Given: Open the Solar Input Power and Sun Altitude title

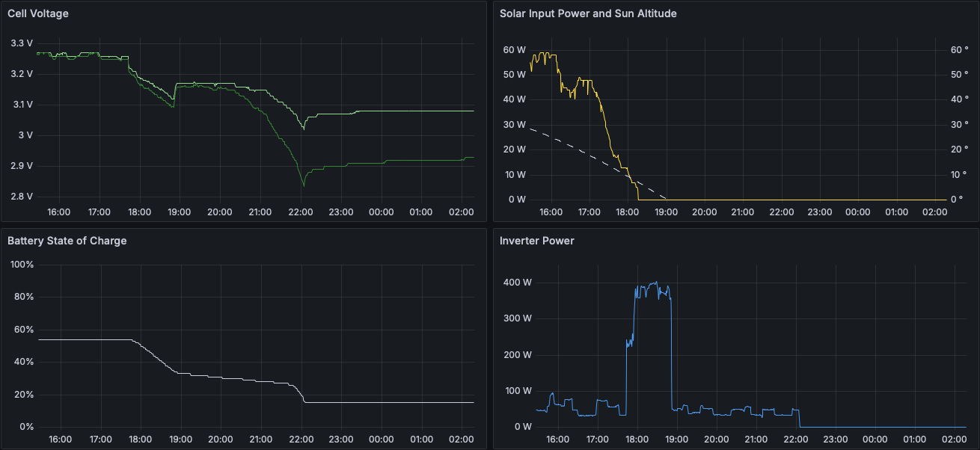Looking at the screenshot, I should (x=588, y=13).
